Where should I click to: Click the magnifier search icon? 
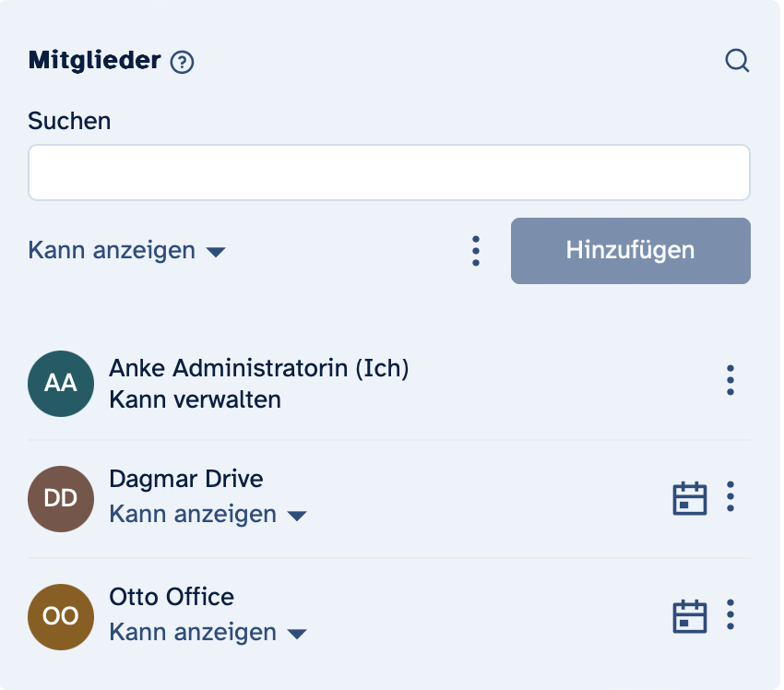(x=737, y=62)
